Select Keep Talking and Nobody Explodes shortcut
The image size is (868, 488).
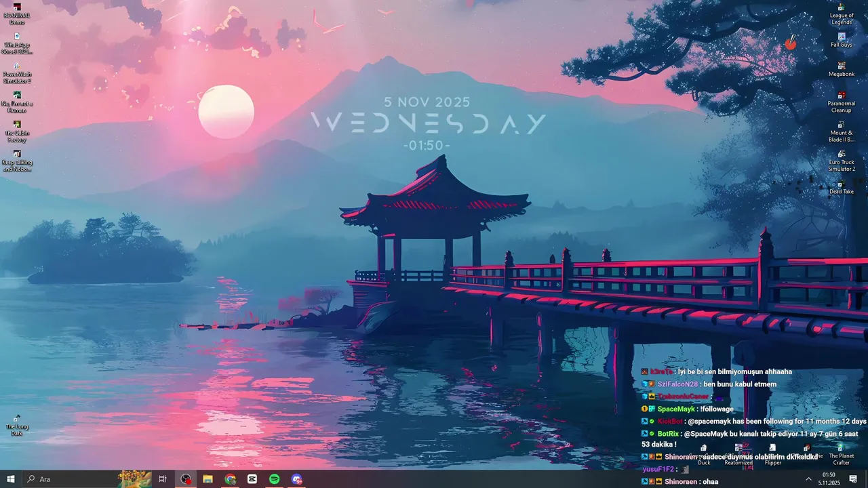pyautogui.click(x=17, y=161)
